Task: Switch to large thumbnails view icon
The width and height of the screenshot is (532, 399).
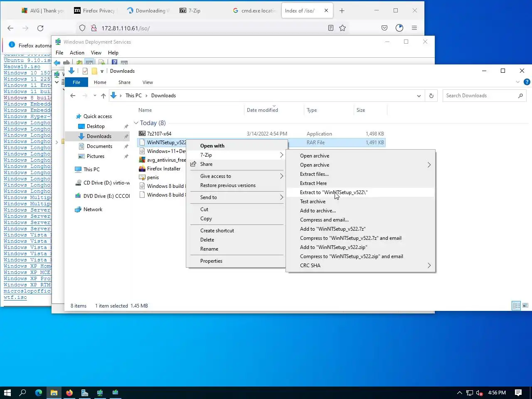Action: coord(525,306)
